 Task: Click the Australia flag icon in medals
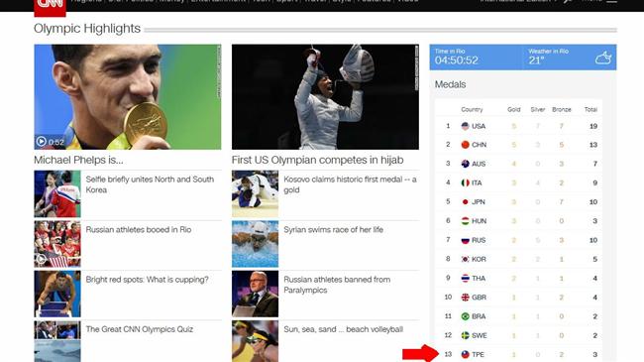click(x=465, y=164)
